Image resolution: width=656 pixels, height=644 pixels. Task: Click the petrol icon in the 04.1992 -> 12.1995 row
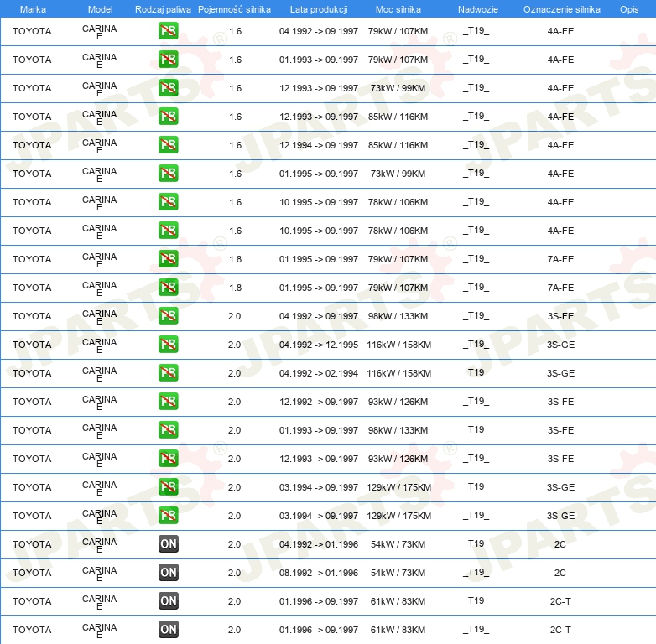[x=168, y=344]
